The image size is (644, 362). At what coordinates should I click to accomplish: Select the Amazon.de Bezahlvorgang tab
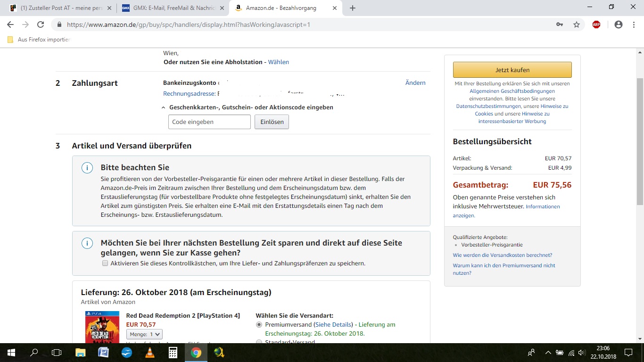tap(286, 8)
